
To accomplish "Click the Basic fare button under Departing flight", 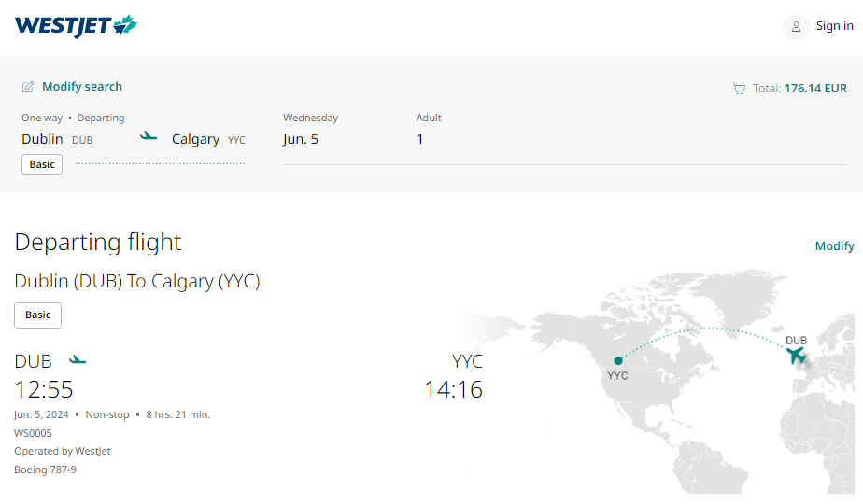I will point(37,315).
